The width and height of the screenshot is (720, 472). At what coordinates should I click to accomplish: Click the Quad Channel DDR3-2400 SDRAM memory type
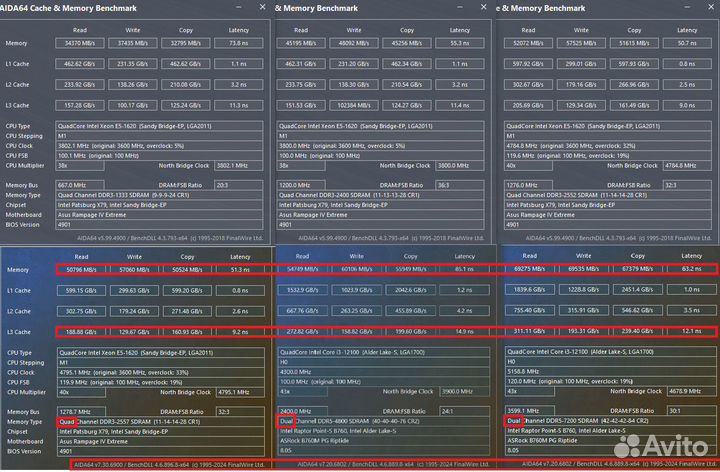(380, 195)
